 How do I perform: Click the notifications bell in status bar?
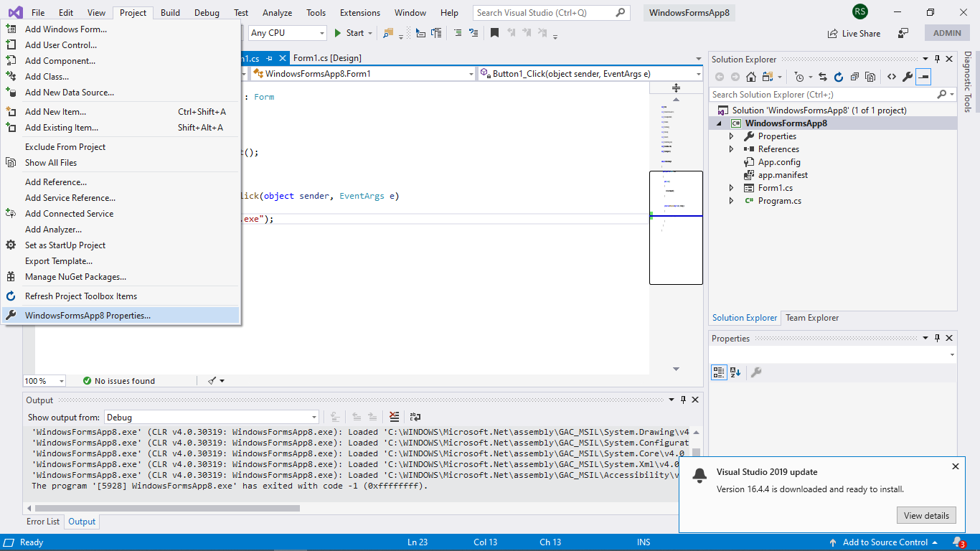coord(958,542)
